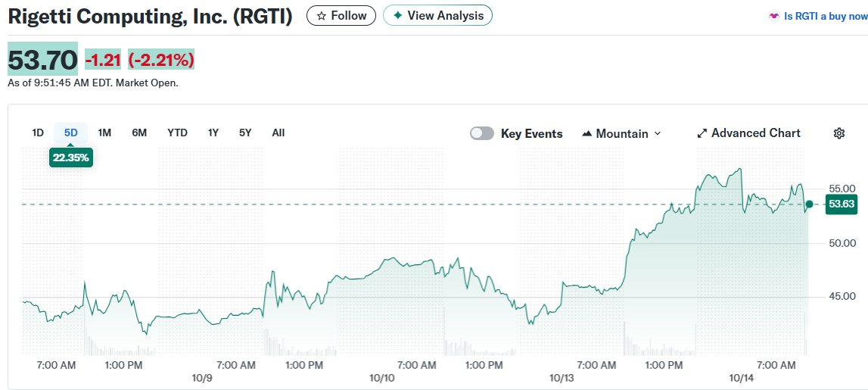Click the star icon in Follow button

pyautogui.click(x=322, y=16)
